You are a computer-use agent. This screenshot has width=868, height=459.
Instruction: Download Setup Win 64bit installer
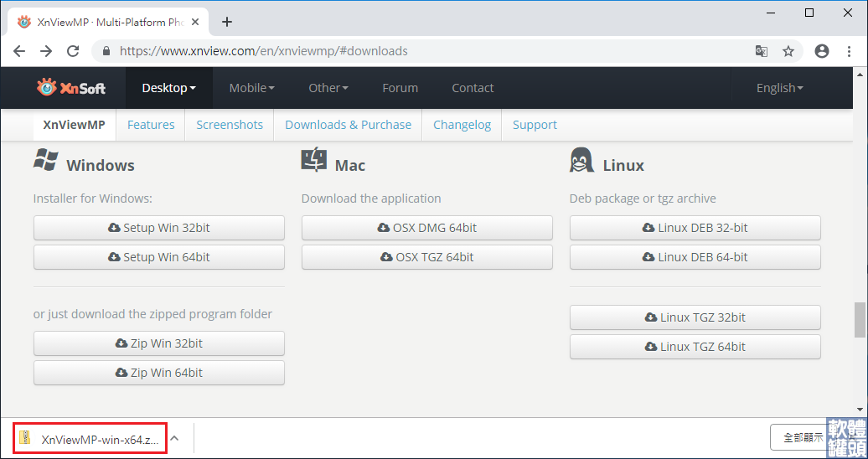[x=159, y=257]
